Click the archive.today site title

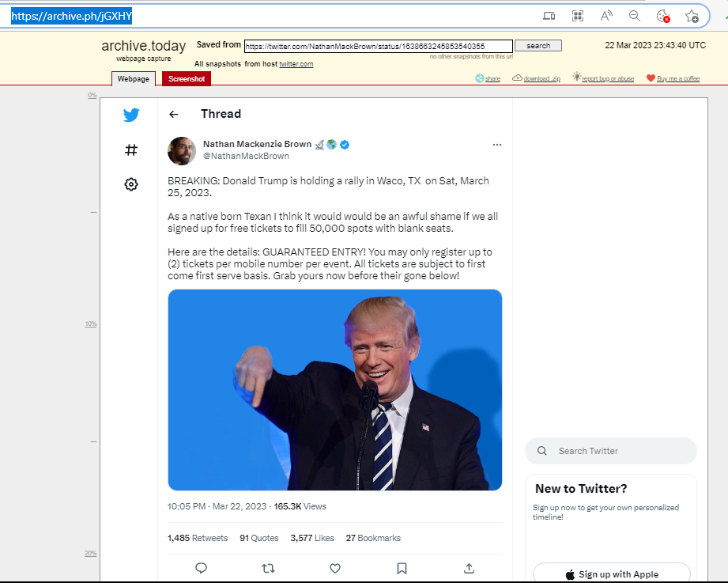[143, 46]
